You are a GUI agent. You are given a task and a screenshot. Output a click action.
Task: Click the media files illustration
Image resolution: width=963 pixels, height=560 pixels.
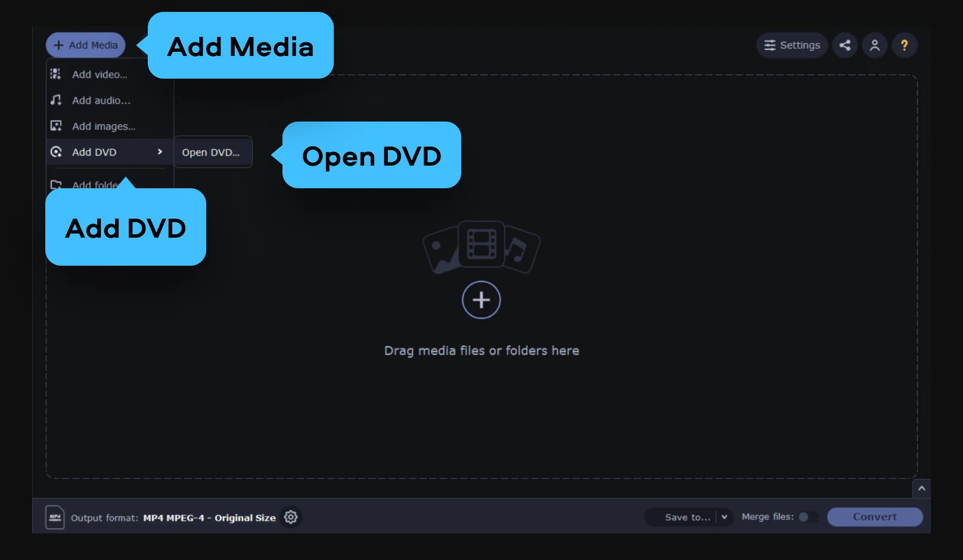[481, 247]
